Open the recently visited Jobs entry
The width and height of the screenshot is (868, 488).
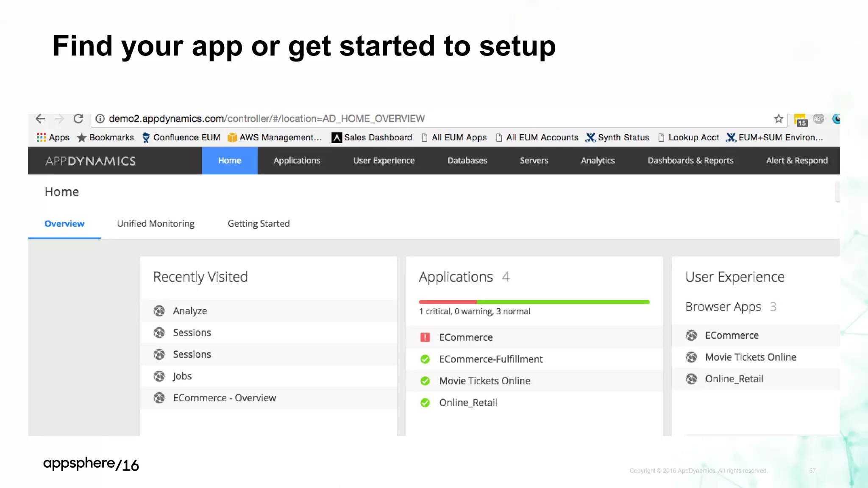point(268,376)
